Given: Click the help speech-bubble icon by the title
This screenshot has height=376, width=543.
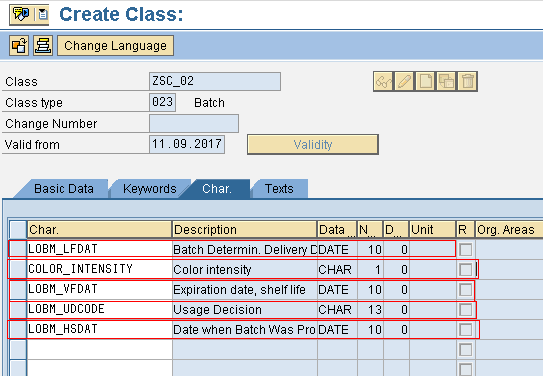Looking at the screenshot, I should tap(21, 14).
